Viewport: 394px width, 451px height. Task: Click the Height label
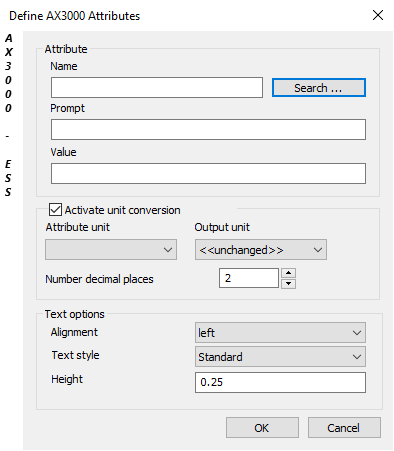(67, 379)
